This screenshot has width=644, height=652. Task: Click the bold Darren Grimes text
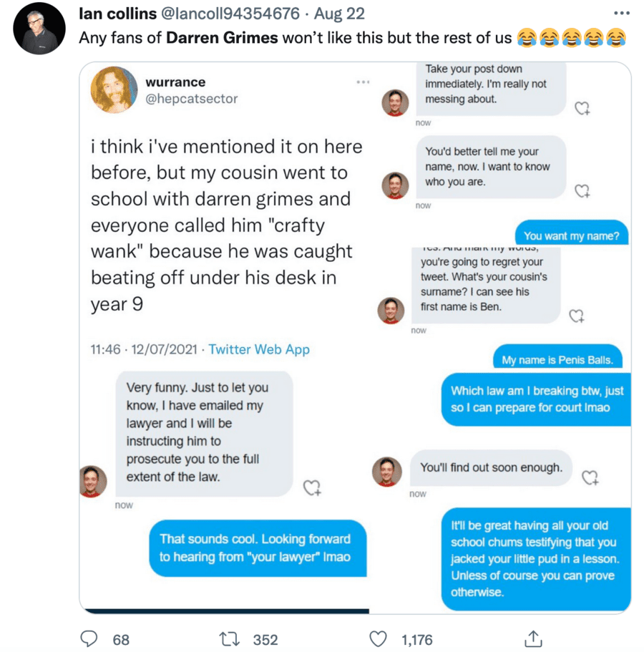point(222,37)
